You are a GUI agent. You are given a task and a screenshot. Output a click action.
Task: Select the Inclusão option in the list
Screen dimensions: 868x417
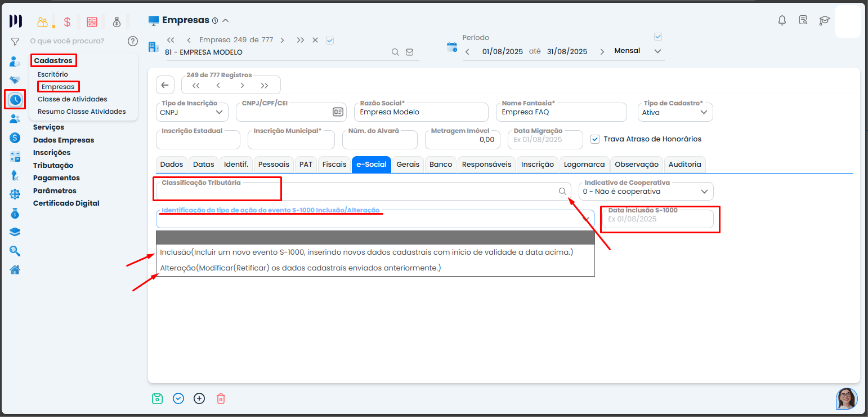[366, 252]
